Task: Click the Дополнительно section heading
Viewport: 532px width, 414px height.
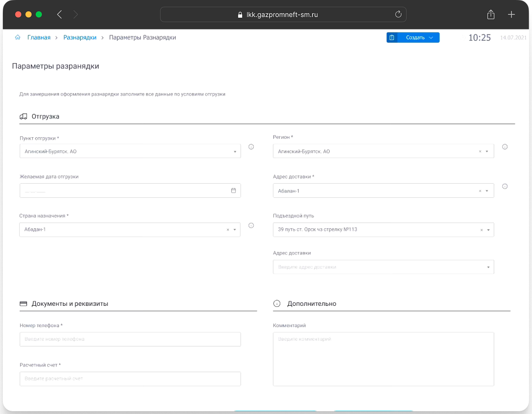Action: (x=312, y=304)
